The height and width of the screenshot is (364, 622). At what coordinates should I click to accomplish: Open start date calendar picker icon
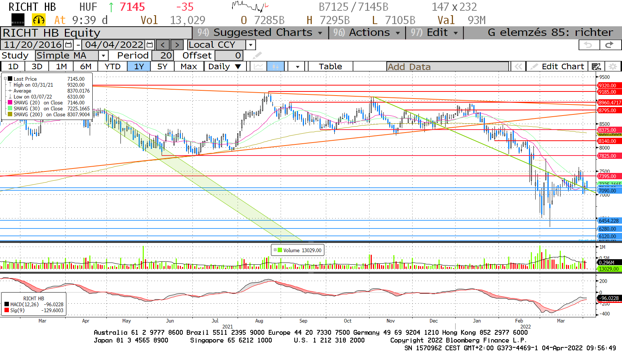pyautogui.click(x=68, y=45)
